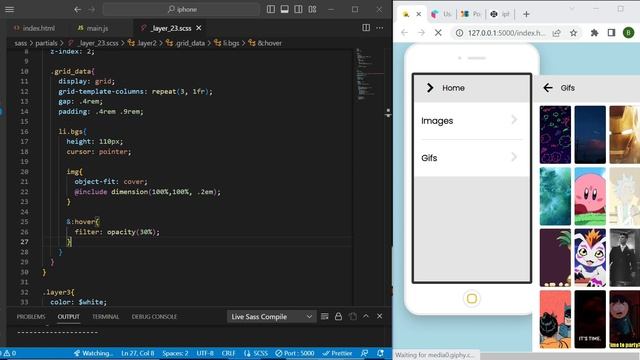The image size is (640, 360).
Task: Bookmark this page with the star
Action: (573, 33)
